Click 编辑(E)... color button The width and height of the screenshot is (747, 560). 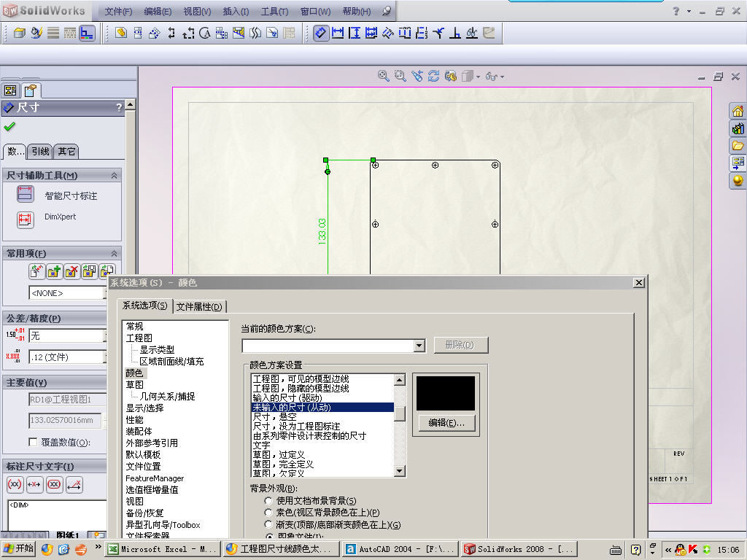click(x=446, y=422)
